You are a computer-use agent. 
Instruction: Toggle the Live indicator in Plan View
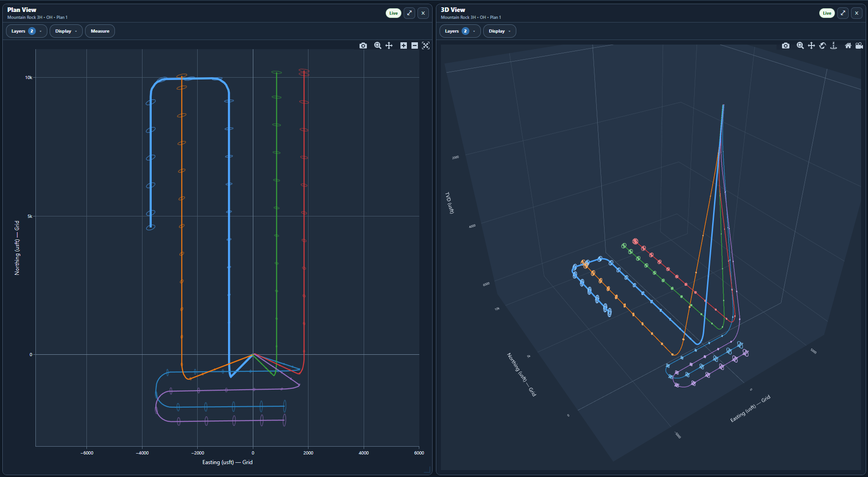pyautogui.click(x=394, y=13)
